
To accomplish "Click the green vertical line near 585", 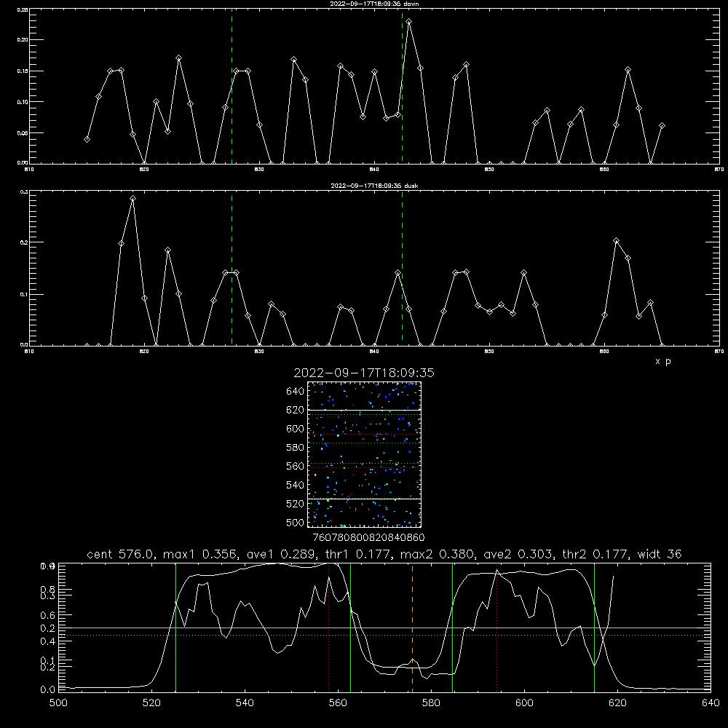I will (x=453, y=628).
